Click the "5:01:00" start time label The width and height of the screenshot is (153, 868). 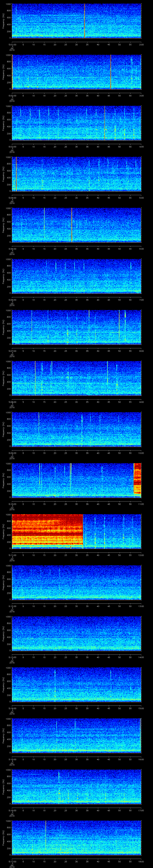[x=12, y=44]
